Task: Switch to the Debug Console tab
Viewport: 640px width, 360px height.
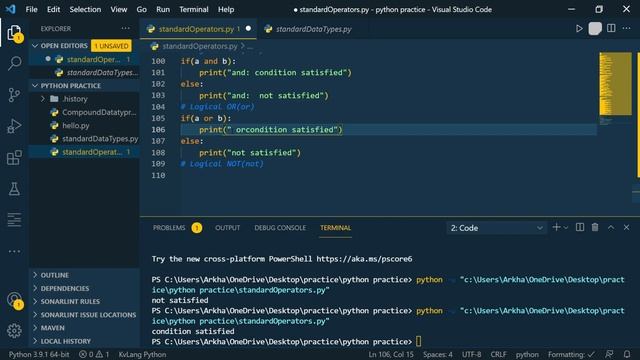Action: click(280, 228)
